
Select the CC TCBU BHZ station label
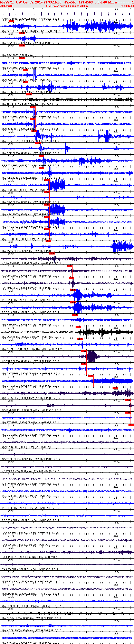31,460
